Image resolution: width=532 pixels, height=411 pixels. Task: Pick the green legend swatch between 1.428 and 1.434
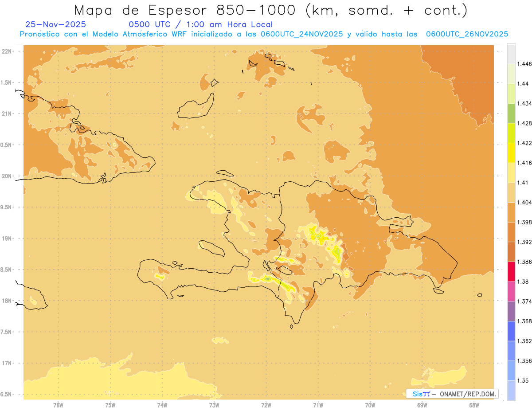point(511,113)
